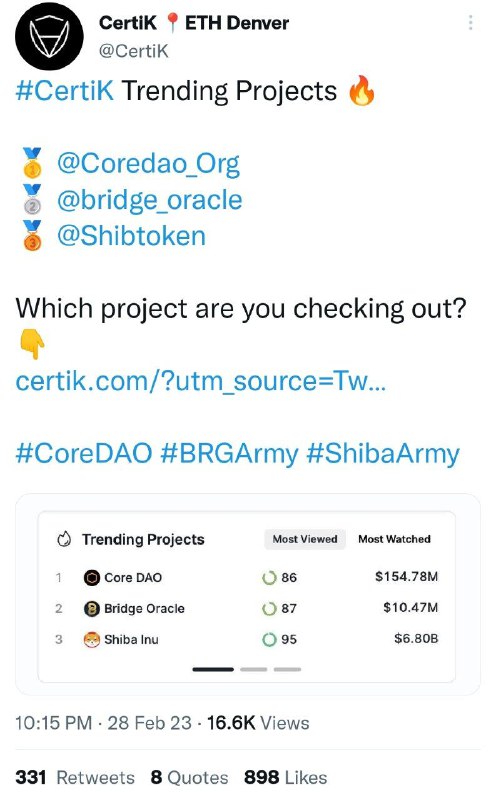This screenshot has height=800, width=496.
Task: Open the #ShibaArmy hashtag
Action: click(x=383, y=454)
